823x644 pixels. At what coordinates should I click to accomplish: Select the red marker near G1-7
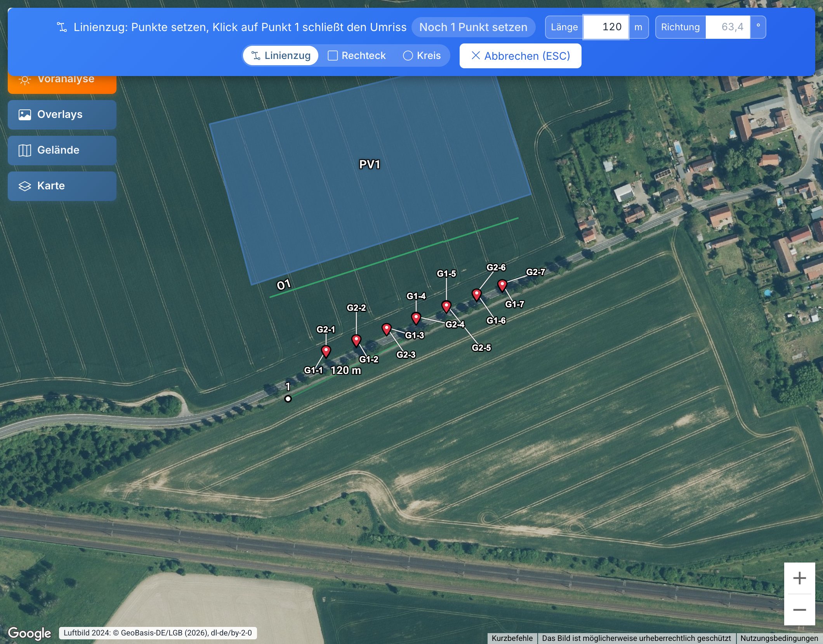coord(502,285)
